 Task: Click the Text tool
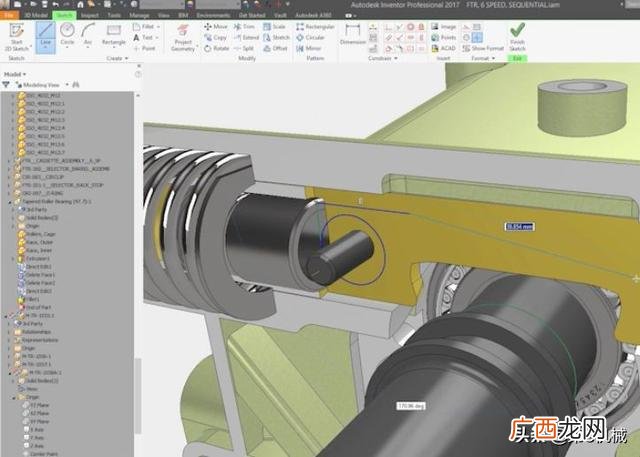coord(143,38)
